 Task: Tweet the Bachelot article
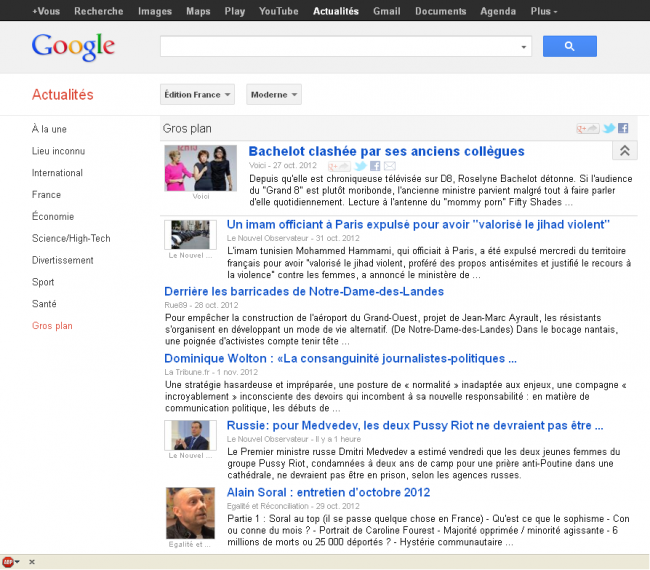coord(360,166)
